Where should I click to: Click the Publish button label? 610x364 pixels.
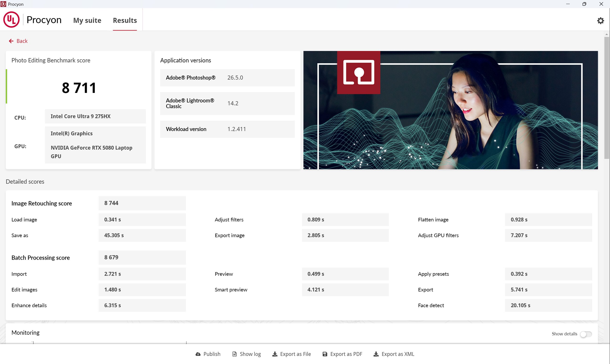point(212,354)
